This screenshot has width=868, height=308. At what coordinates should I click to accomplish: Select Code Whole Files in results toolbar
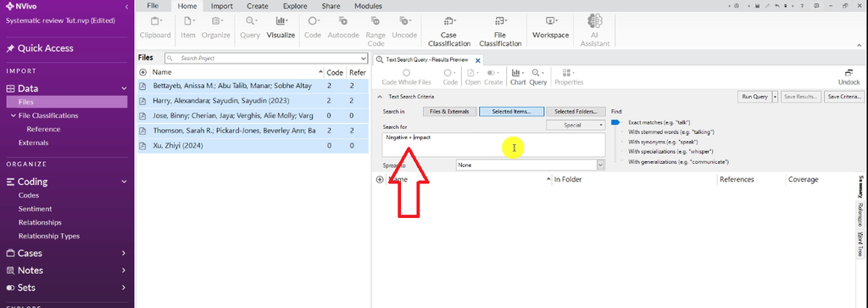tap(406, 77)
